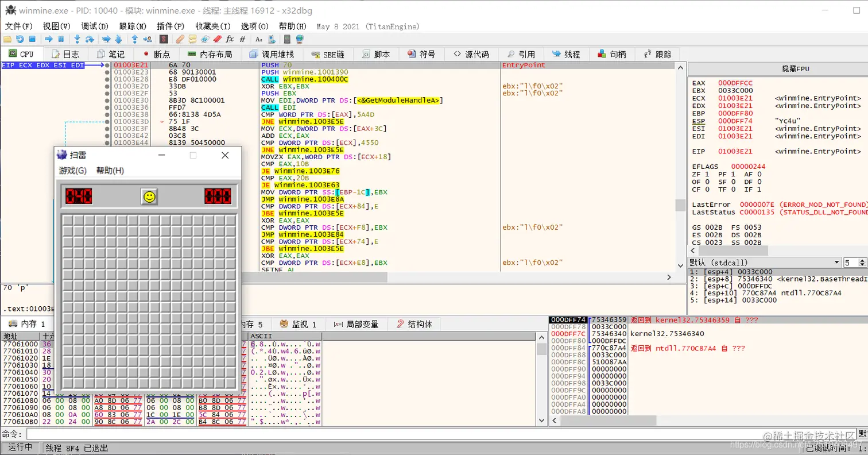Switch to the 内存布局 tab
The image size is (868, 455).
(x=210, y=54)
